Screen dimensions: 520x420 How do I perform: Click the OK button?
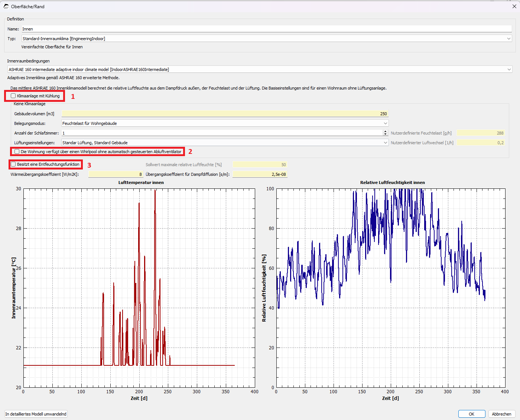click(x=472, y=414)
